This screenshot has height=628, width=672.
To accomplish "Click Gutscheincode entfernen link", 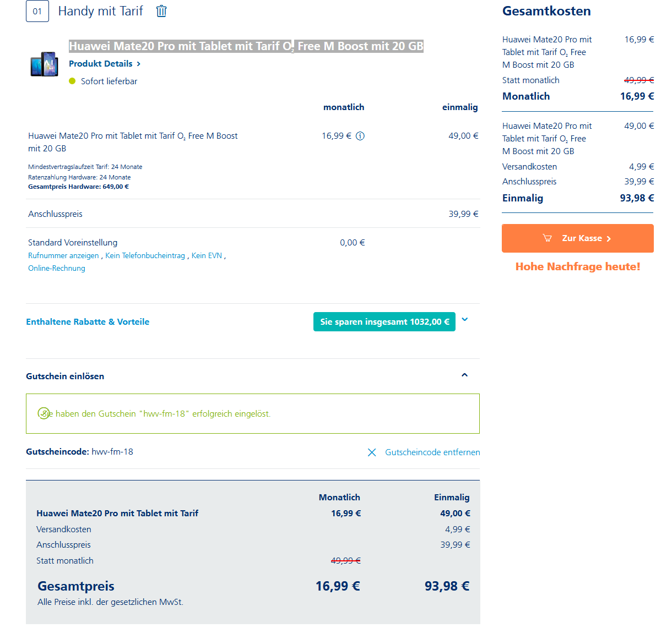I will pyautogui.click(x=432, y=452).
